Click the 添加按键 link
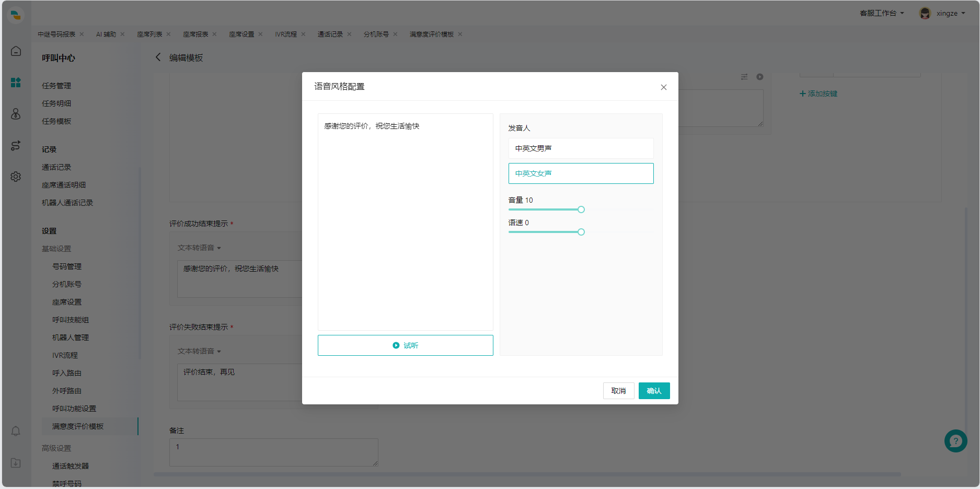980x489 pixels. pos(818,94)
